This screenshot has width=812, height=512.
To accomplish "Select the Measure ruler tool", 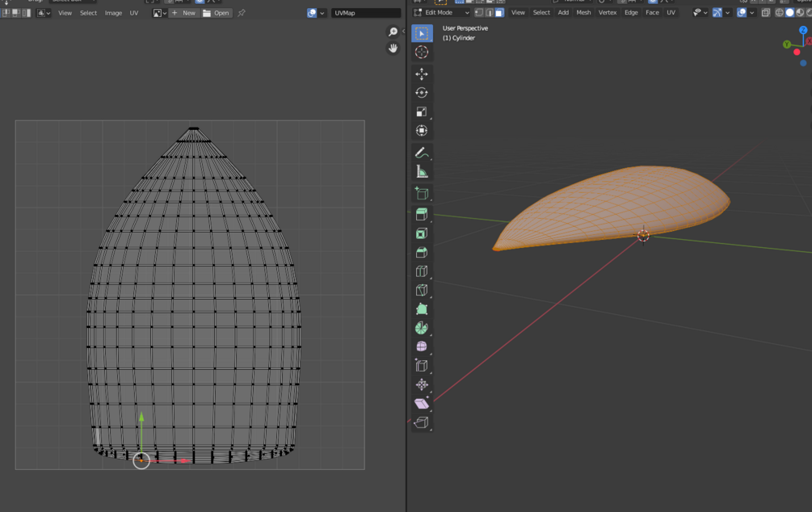I will 422,171.
